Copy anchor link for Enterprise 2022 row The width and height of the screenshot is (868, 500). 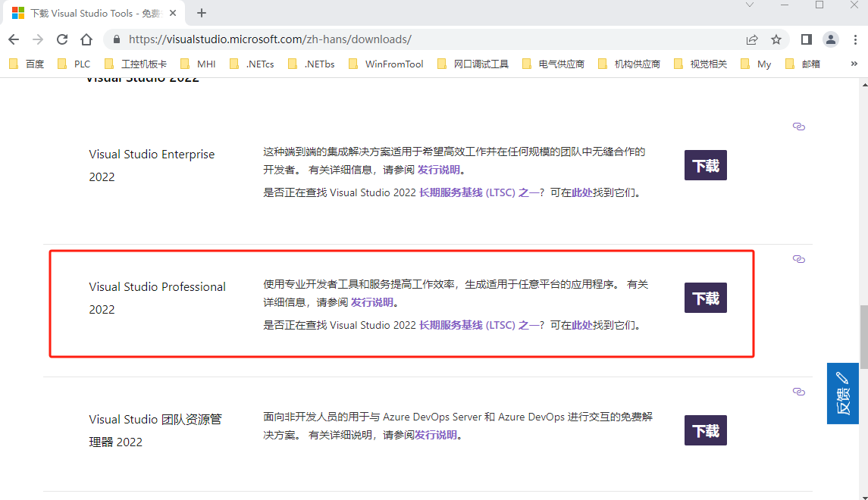click(x=798, y=127)
